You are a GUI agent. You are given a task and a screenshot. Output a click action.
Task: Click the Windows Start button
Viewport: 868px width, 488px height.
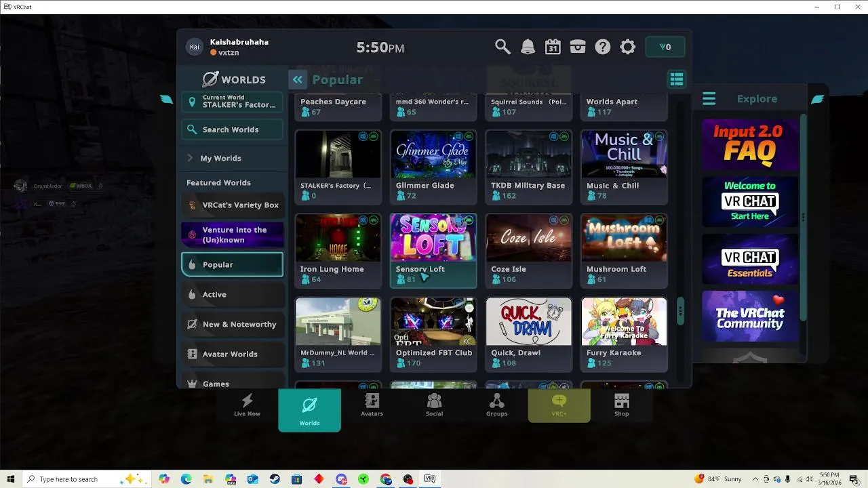pyautogui.click(x=10, y=479)
